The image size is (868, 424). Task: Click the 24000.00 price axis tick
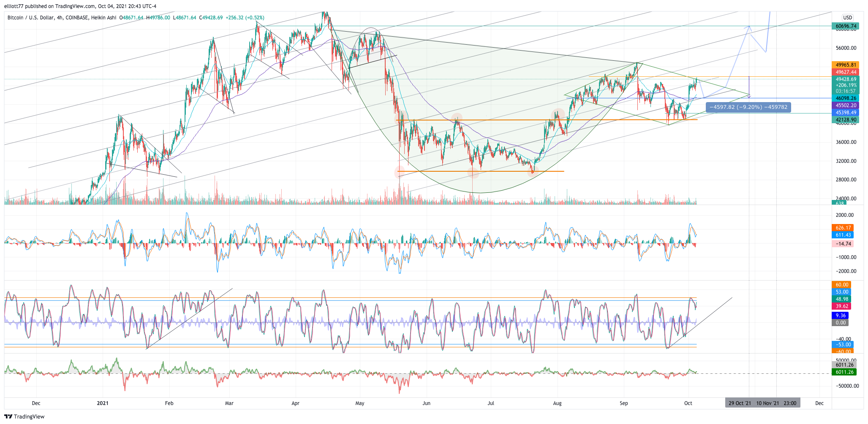[x=846, y=199]
